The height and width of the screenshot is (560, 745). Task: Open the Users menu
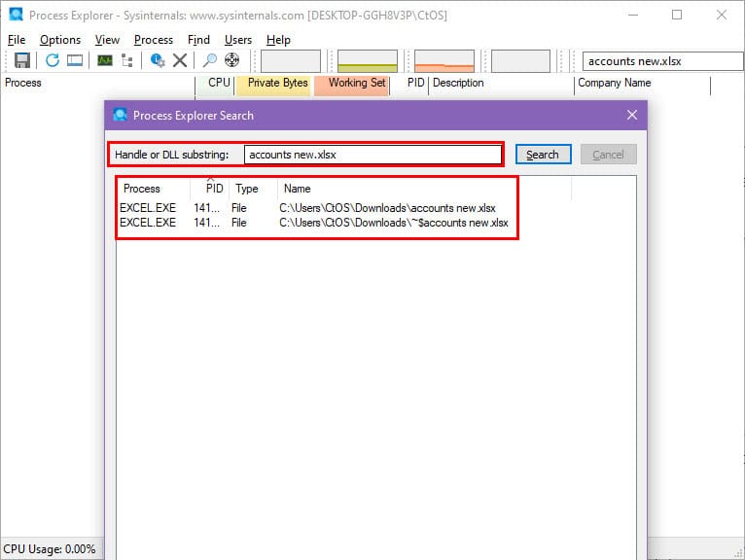coord(238,40)
